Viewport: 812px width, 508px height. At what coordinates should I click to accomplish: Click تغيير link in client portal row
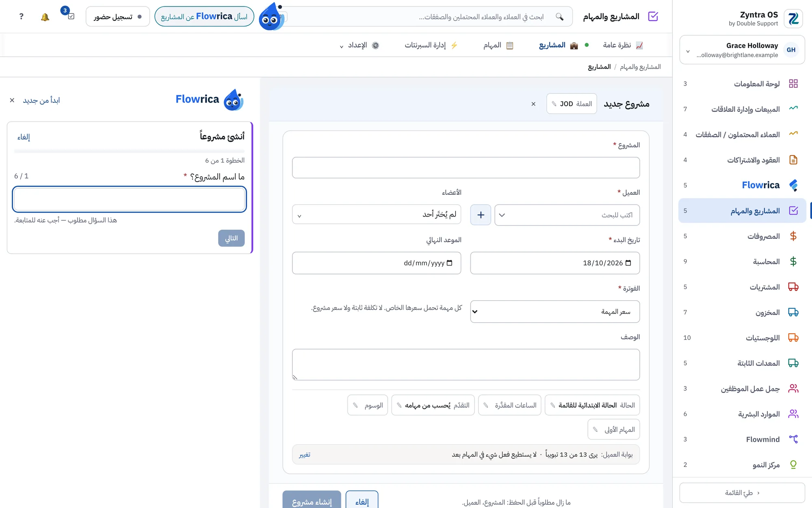304,454
